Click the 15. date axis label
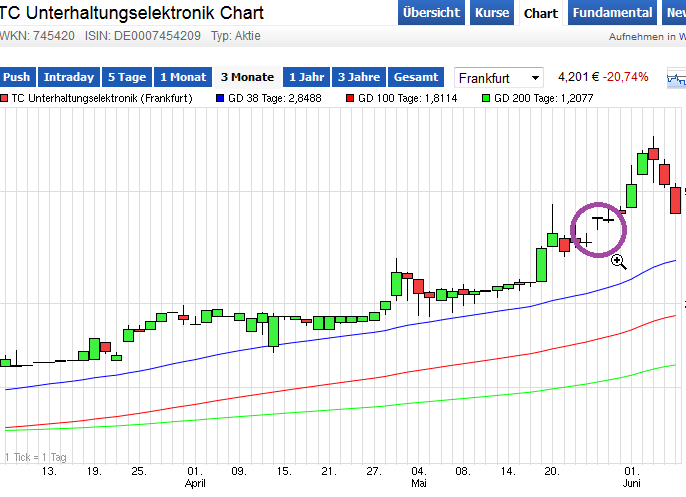This screenshot has height=497, width=686. 284,472
